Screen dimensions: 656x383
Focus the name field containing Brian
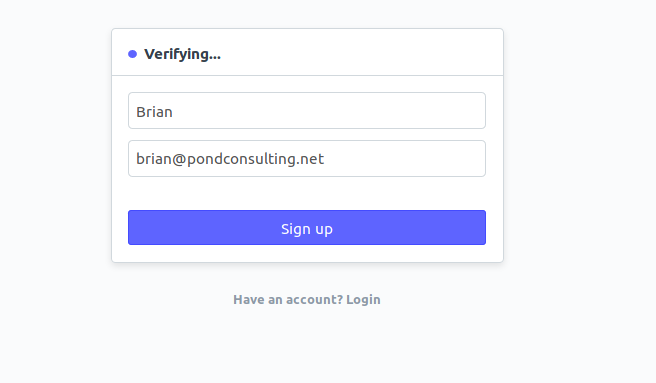coord(307,111)
